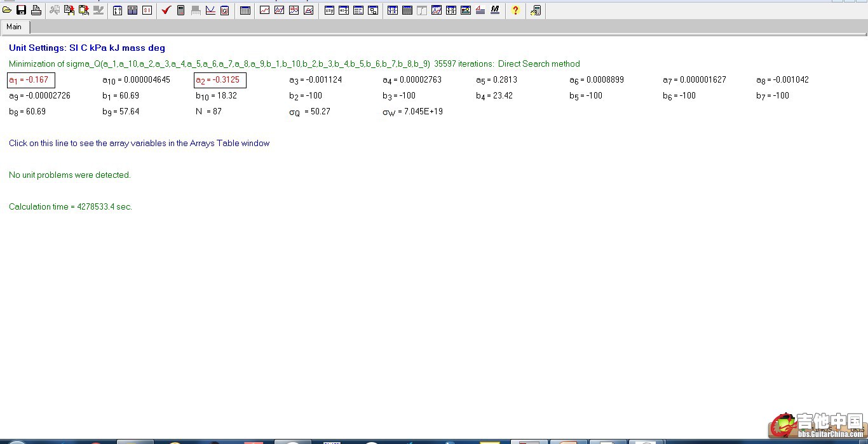Click the value a5 = 0.2813
Image resolution: width=868 pixels, height=444 pixels.
coord(496,80)
